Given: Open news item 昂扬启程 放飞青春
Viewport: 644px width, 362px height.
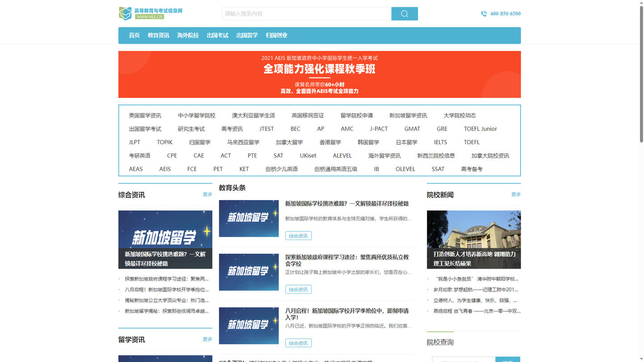Looking at the screenshot, I should (477, 311).
